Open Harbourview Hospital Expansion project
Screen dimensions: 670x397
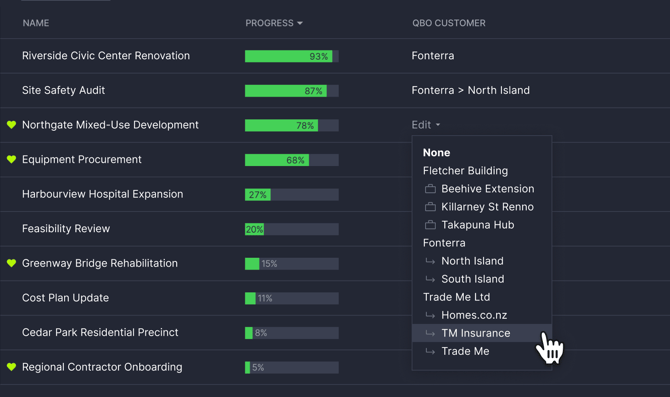103,194
